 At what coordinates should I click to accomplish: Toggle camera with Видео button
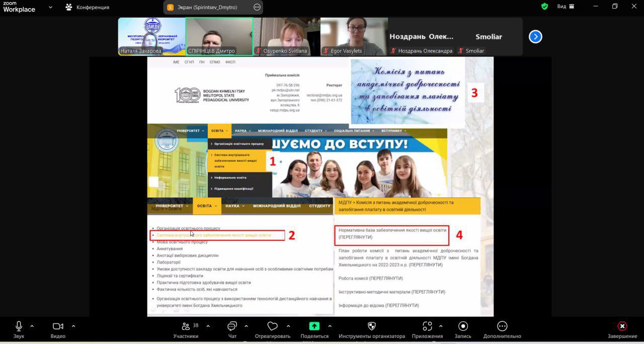58,326
